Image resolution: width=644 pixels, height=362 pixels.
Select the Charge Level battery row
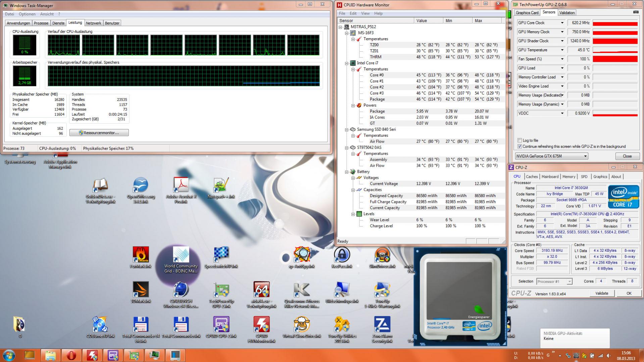click(x=421, y=226)
